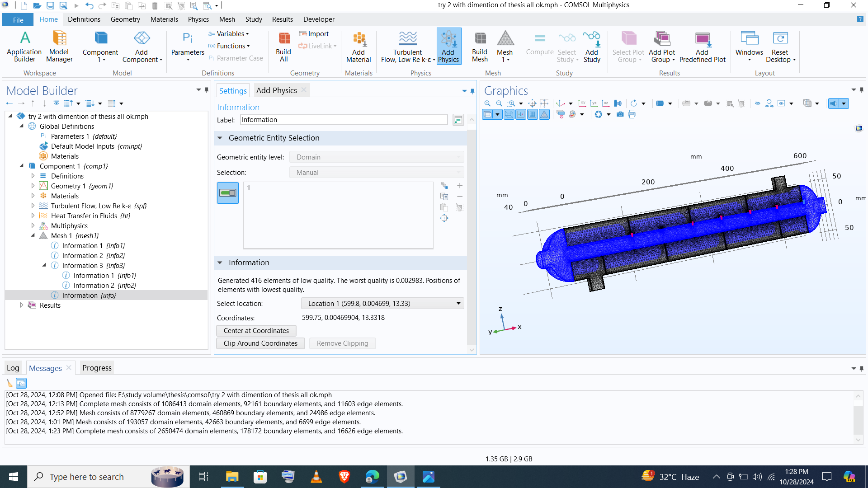Toggle the Activate Selection switch
Viewport: 868px width, 488px height.
click(228, 193)
